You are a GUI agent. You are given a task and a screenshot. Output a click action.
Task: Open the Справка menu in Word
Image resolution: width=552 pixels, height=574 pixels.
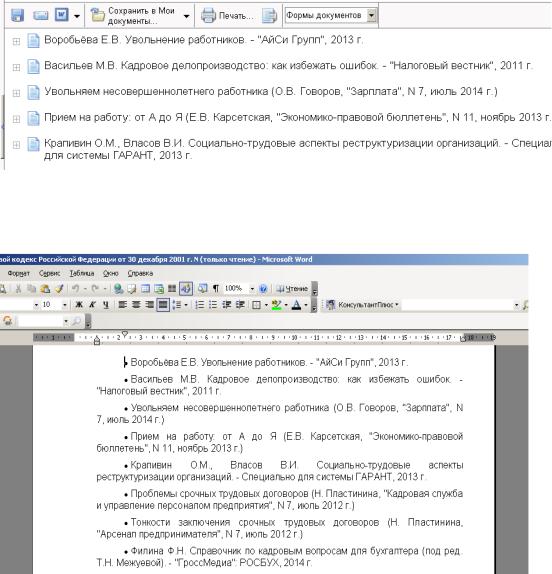(x=140, y=273)
